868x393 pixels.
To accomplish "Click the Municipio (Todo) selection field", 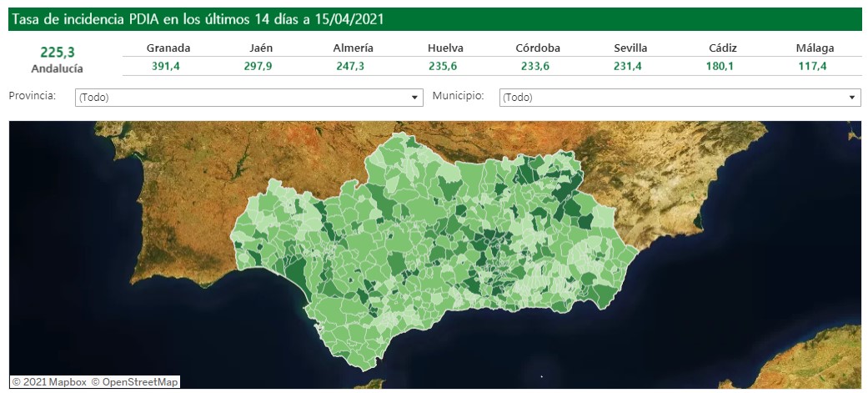I will pos(680,98).
